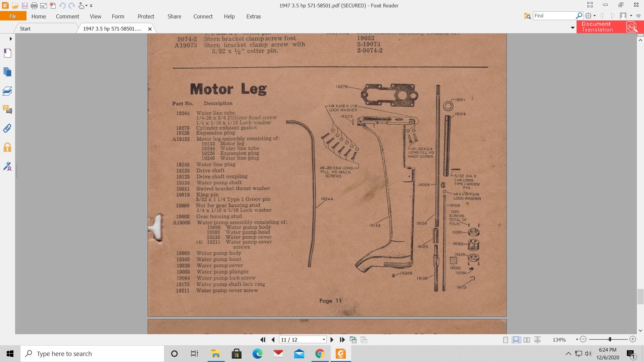
Task: Switch to the Comment ribbon tab
Action: (67, 16)
